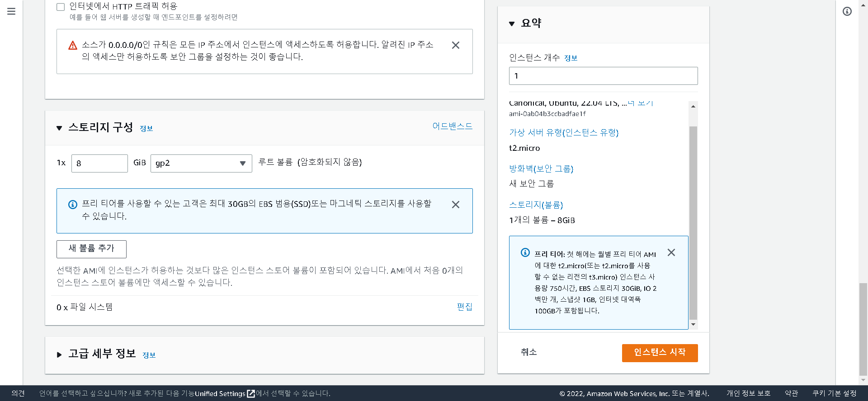The height and width of the screenshot is (401, 868).
Task: Open 개인 정보 보호 footer link
Action: [749, 393]
